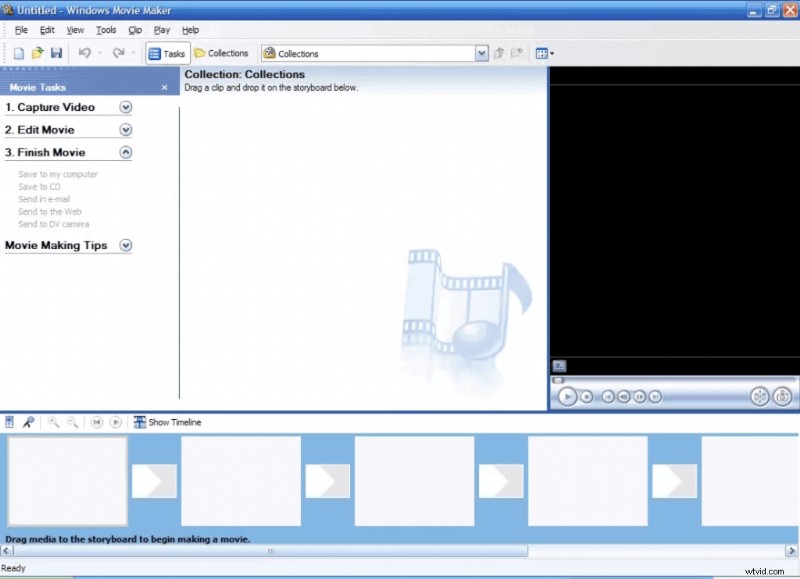The width and height of the screenshot is (800, 579).
Task: Toggle the Collections pane button
Action: tap(221, 53)
